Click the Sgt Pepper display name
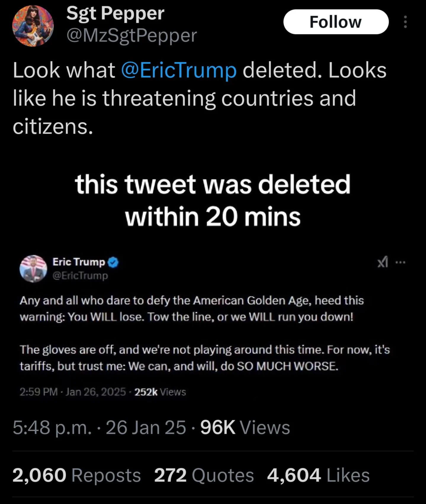Screen dimensions: 426x504 (115, 13)
